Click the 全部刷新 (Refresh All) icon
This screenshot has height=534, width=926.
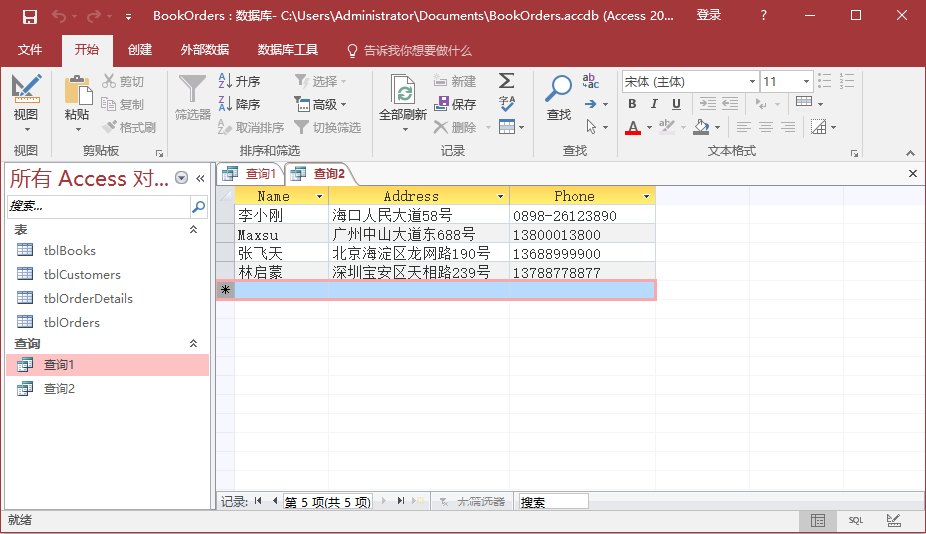coord(403,92)
